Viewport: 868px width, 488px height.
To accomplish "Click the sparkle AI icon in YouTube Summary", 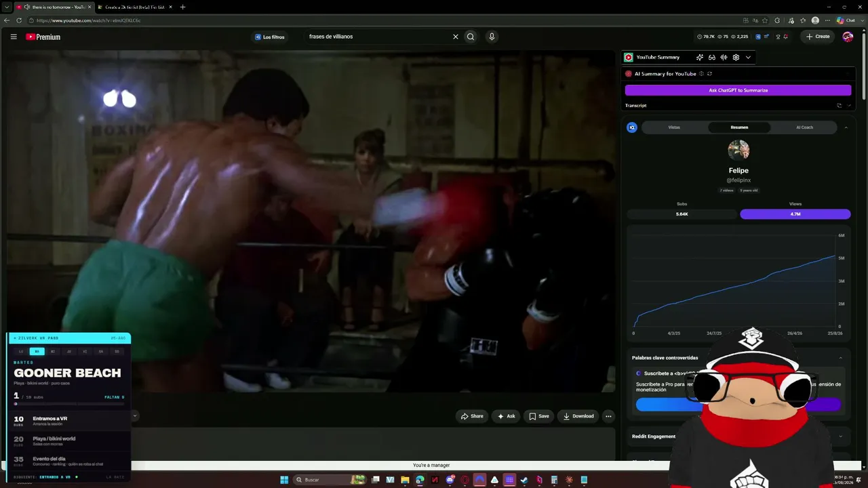I will (700, 58).
